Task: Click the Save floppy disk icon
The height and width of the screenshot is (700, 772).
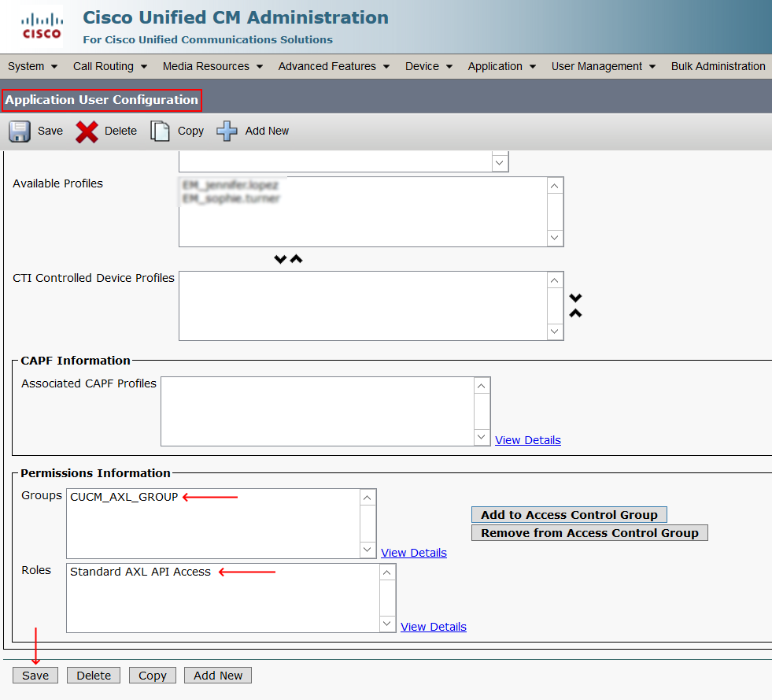Action: tap(19, 131)
